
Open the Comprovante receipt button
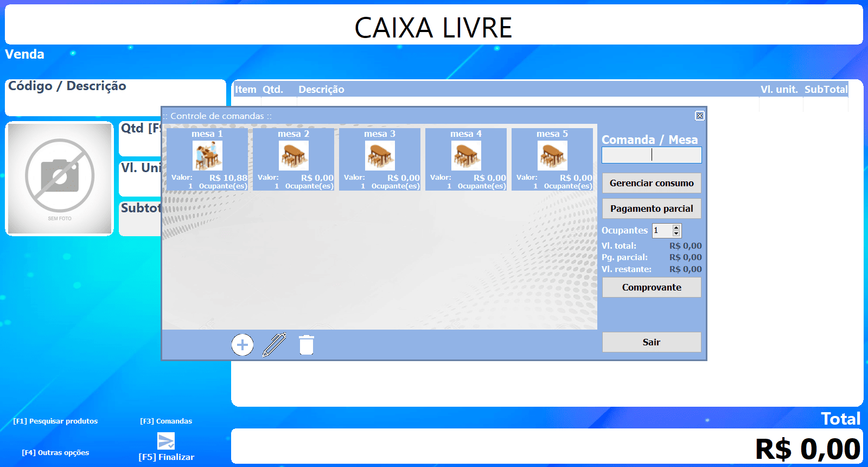[652, 287]
